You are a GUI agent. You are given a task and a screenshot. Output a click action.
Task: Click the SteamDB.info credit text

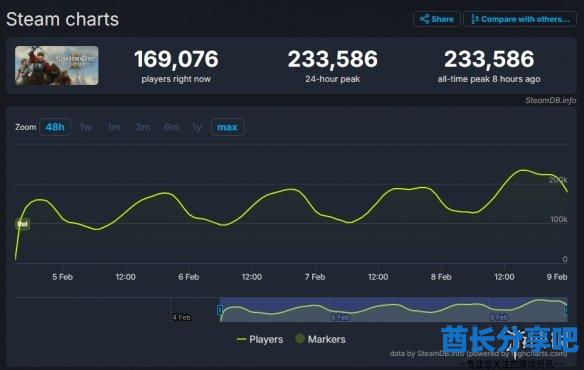[550, 100]
